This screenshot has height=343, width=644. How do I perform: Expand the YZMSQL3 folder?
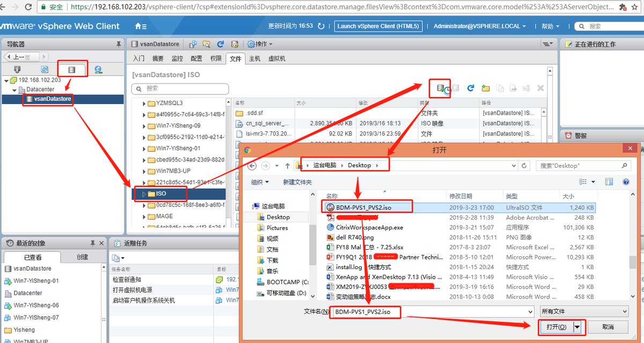[144, 103]
